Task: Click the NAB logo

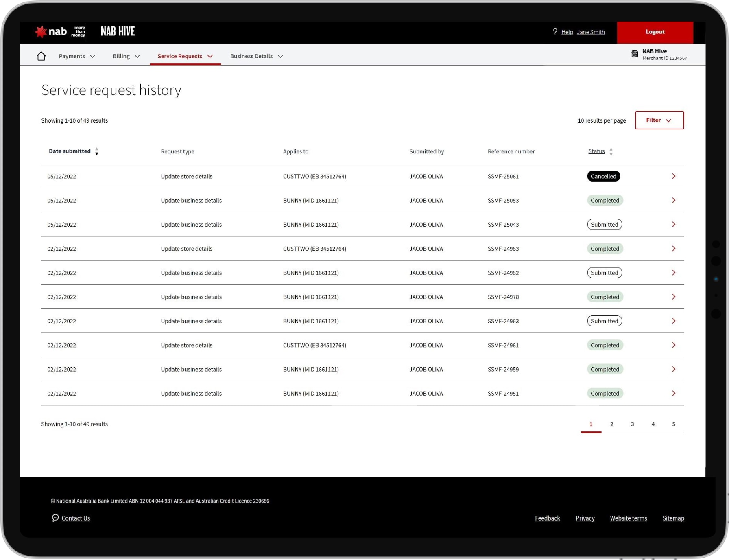Action: 51,32
